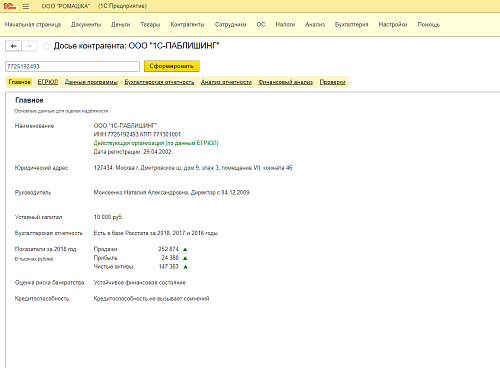
Task: Open the Помощь menu
Action: tap(429, 25)
